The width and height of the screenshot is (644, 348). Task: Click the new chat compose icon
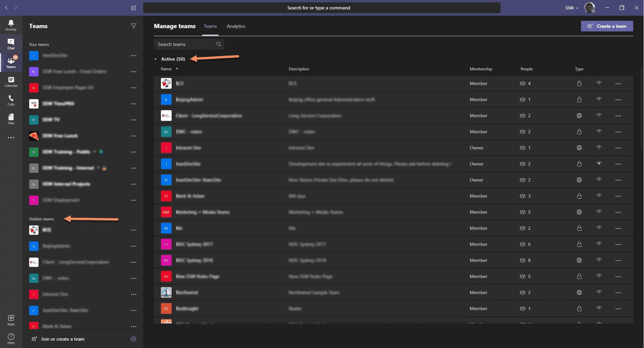click(x=134, y=8)
